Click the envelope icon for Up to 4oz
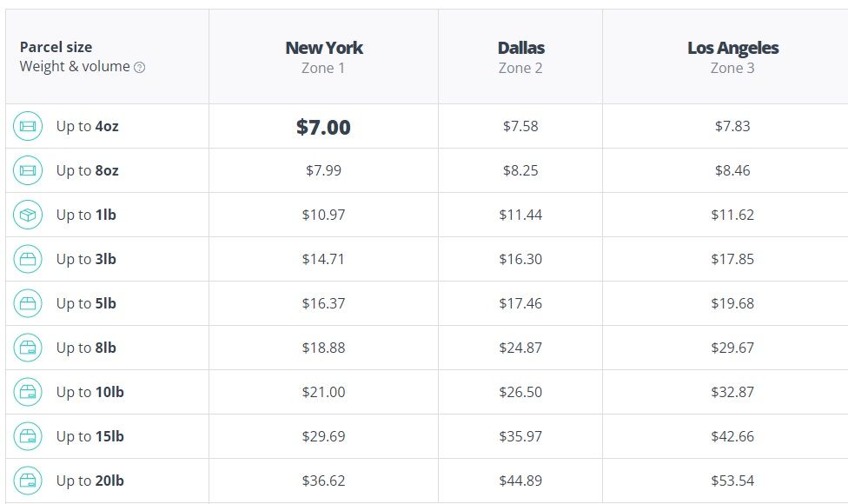The height and width of the screenshot is (504, 848). (28, 126)
